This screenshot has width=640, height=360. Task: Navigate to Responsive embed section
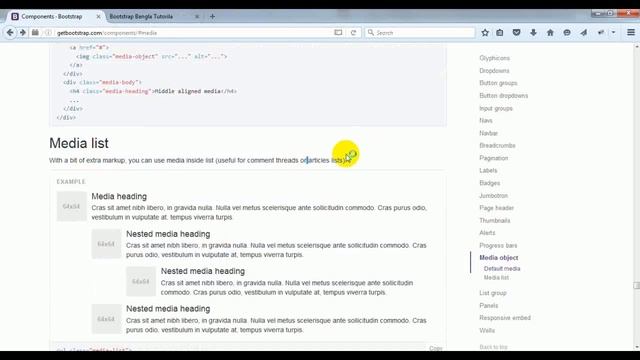[x=505, y=318]
